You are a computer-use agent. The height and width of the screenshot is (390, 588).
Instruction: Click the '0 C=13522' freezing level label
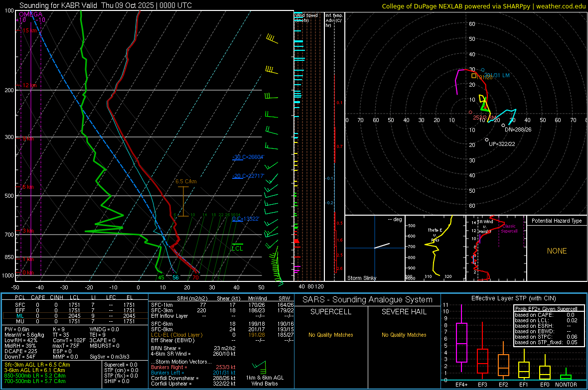(245, 219)
